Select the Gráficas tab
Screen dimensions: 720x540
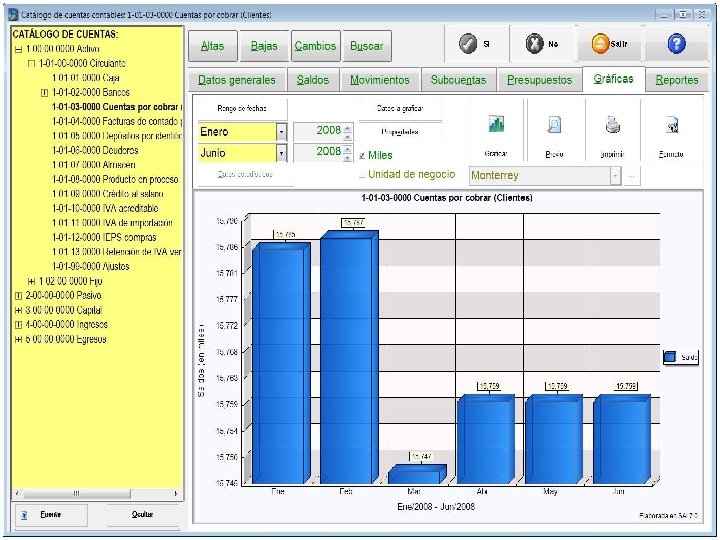click(613, 79)
